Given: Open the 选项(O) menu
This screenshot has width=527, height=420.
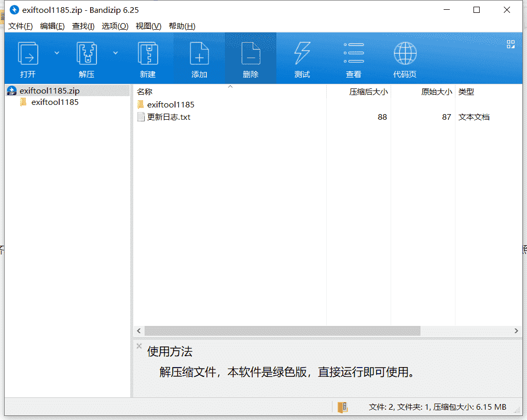Looking at the screenshot, I should [x=115, y=26].
